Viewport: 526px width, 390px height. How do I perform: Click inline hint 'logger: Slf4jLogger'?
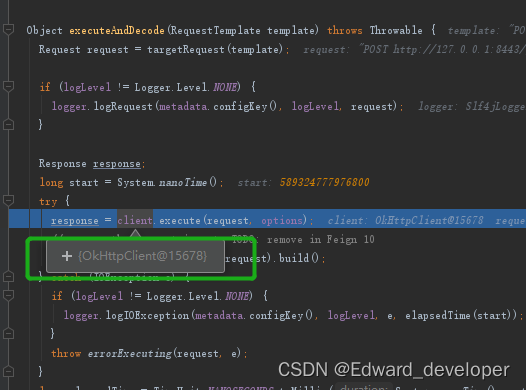471,107
